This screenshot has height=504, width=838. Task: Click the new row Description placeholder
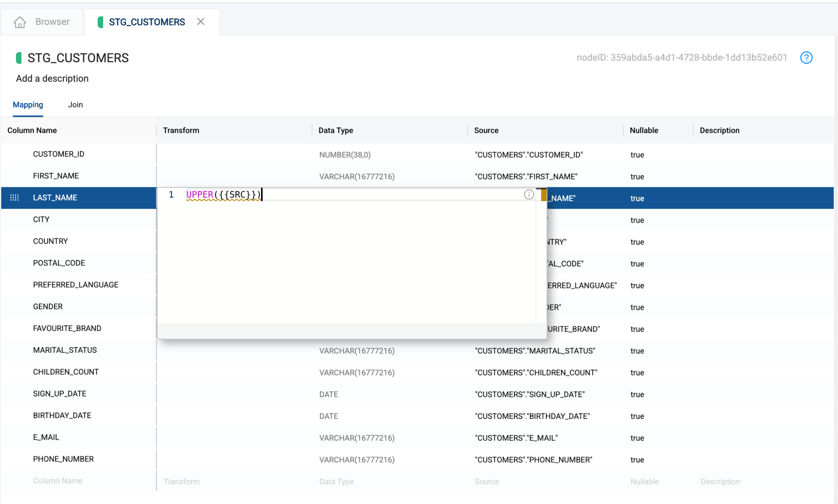pos(720,482)
